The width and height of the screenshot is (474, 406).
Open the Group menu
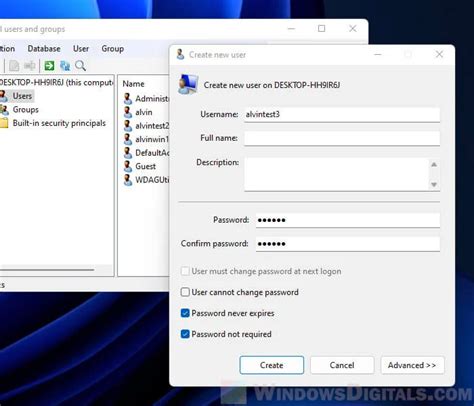113,49
